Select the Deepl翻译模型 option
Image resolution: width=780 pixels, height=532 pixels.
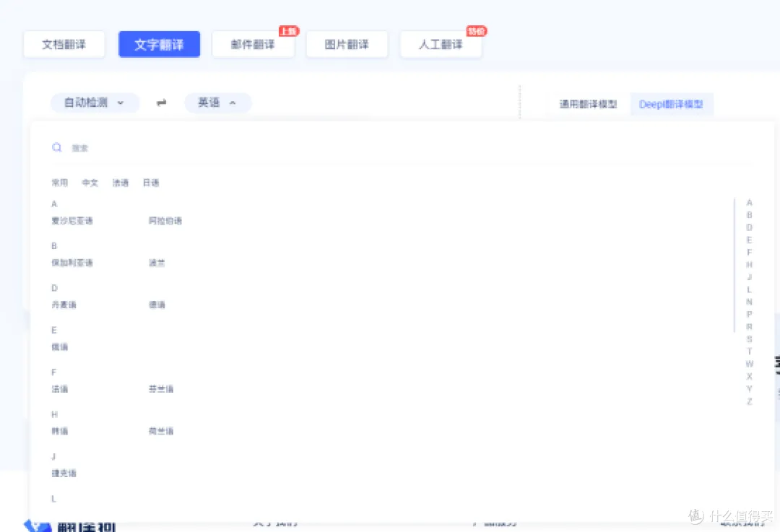(x=672, y=104)
